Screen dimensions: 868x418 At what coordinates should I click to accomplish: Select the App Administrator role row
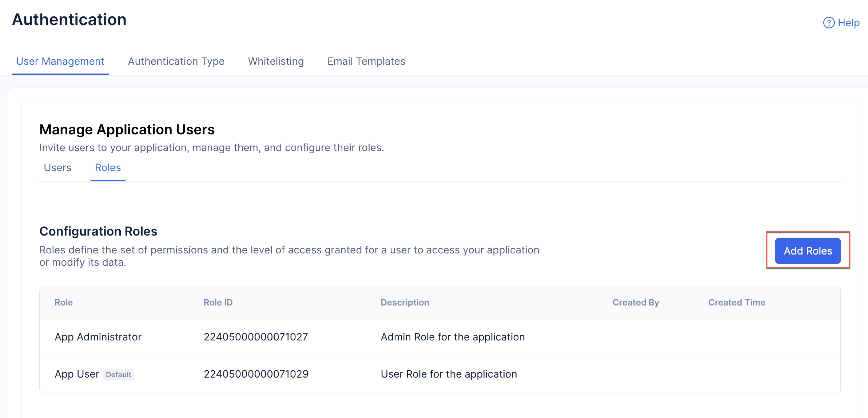click(440, 337)
